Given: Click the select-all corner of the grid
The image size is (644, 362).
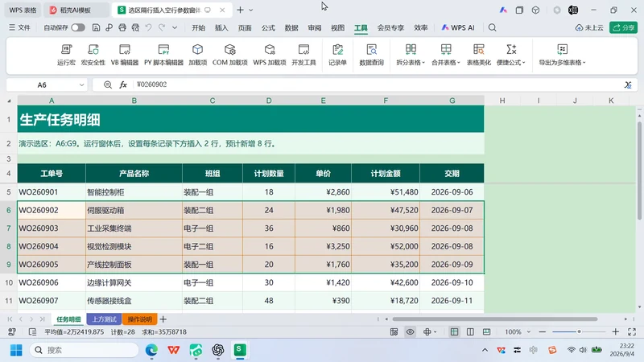Looking at the screenshot, I should click(x=9, y=101).
